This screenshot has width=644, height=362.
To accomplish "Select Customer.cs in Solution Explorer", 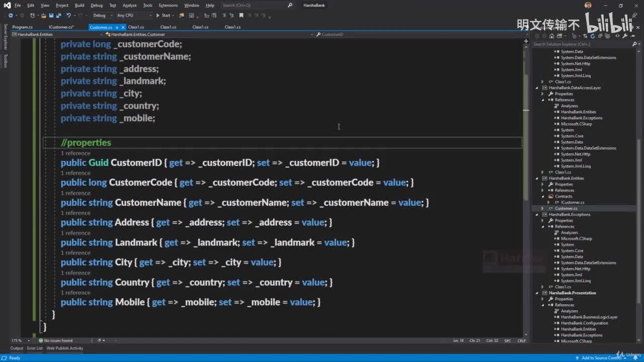I will point(566,209).
